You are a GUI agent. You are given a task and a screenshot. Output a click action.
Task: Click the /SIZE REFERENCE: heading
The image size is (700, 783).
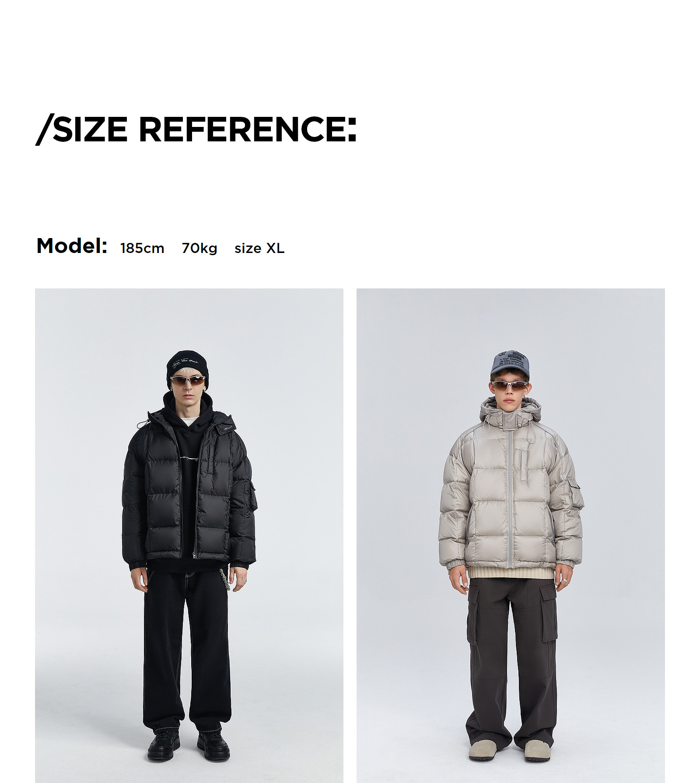[196, 130]
